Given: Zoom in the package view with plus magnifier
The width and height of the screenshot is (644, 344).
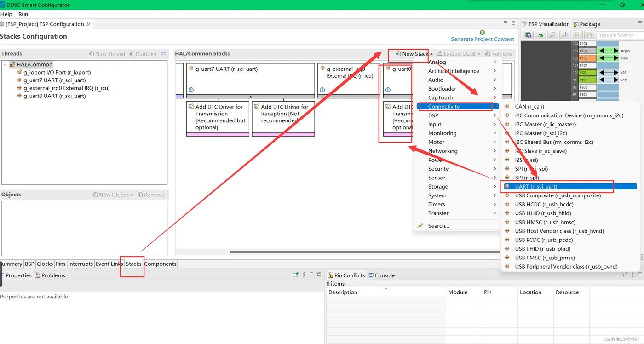Looking at the screenshot, I should pos(565,35).
